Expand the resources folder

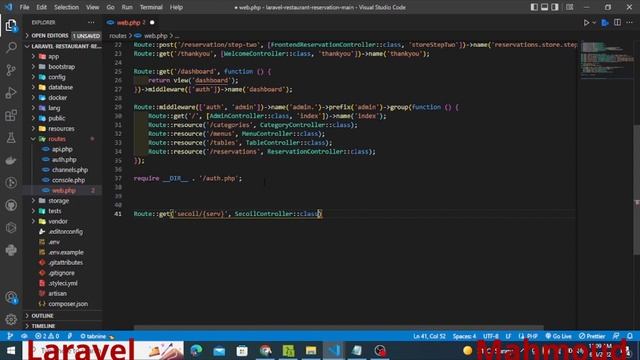(x=61, y=129)
